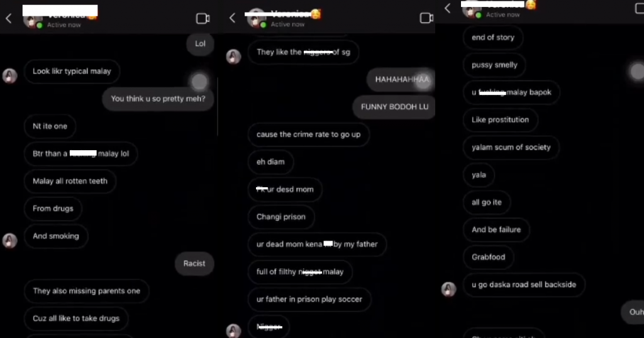Open video call icon in the middle chat header
The width and height of the screenshot is (644, 338).
(427, 18)
